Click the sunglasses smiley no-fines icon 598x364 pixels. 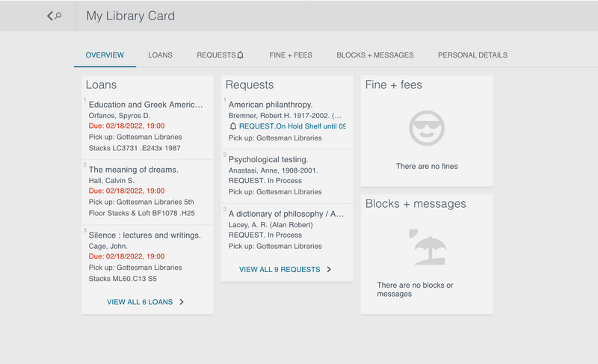(427, 128)
